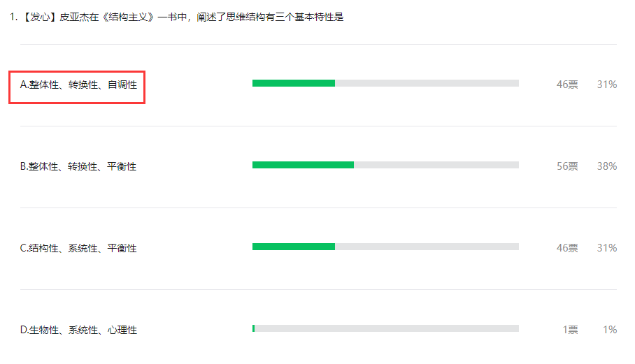Viewport: 635px width, 364px height.
Task: Click the 31% label for option A
Action: pos(606,85)
